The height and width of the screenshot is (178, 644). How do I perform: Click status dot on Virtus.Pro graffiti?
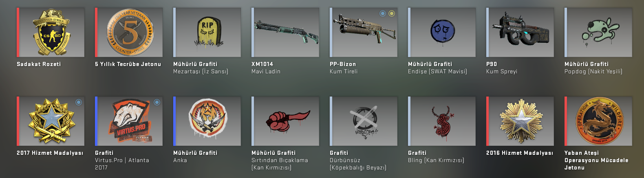[x=157, y=102]
